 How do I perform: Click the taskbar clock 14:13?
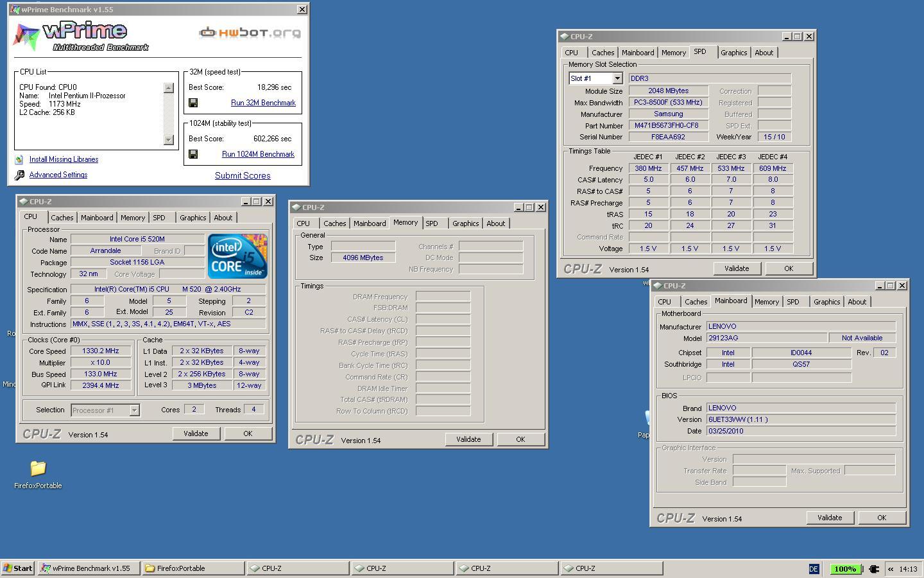click(x=908, y=569)
